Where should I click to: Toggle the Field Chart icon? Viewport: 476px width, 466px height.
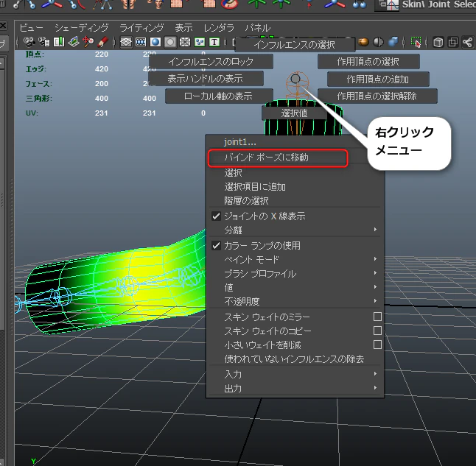[184, 42]
